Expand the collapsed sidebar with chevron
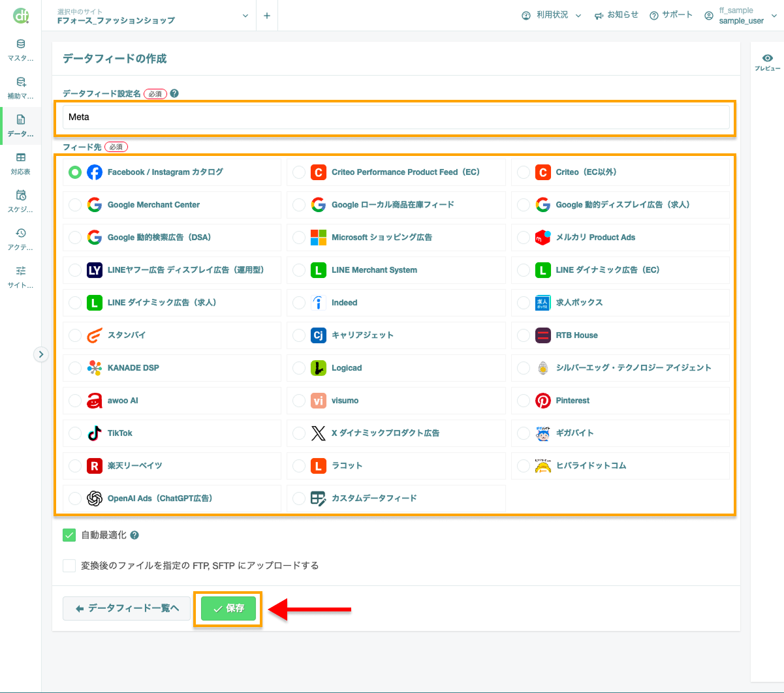The height and width of the screenshot is (693, 784). [41, 354]
